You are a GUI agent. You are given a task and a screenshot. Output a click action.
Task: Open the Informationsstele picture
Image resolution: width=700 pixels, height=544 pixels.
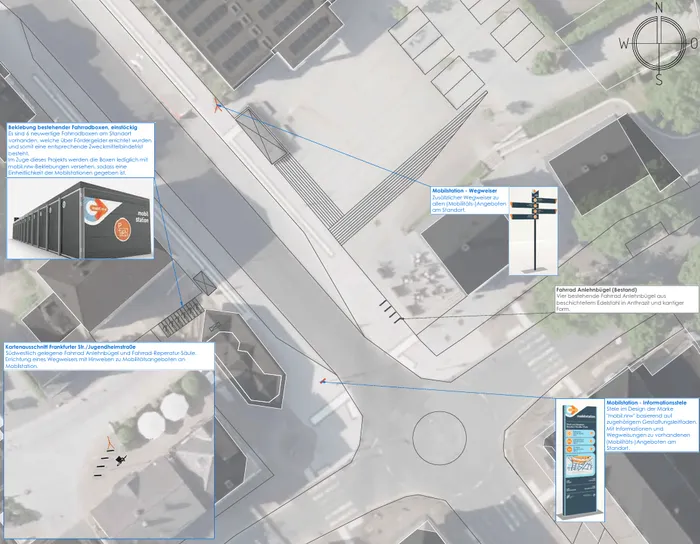pyautogui.click(x=580, y=460)
